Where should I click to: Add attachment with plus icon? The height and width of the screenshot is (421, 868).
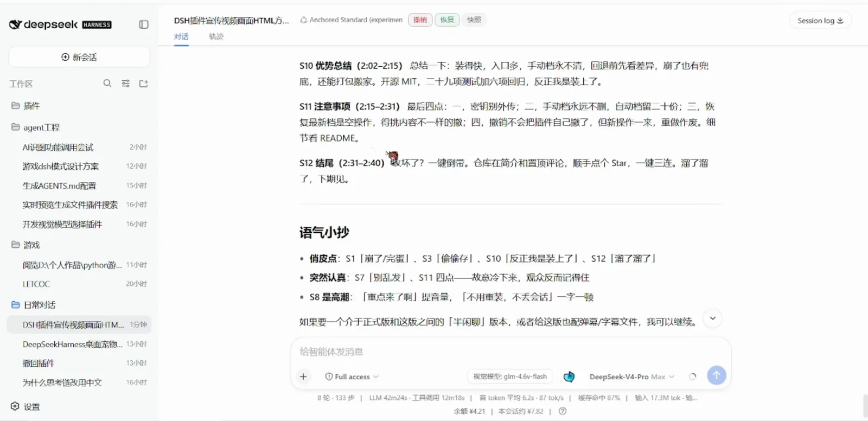[303, 377]
